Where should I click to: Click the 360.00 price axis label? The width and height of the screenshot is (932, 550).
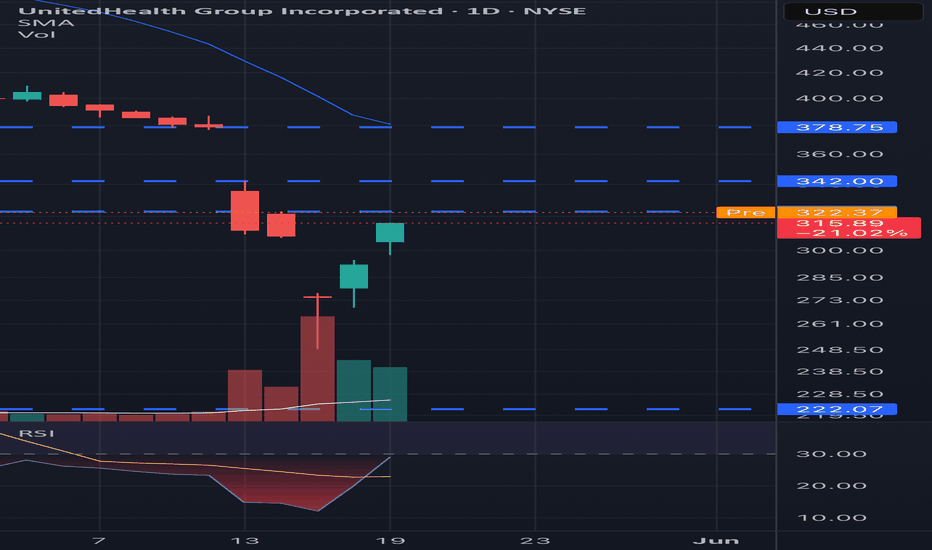pyautogui.click(x=839, y=154)
